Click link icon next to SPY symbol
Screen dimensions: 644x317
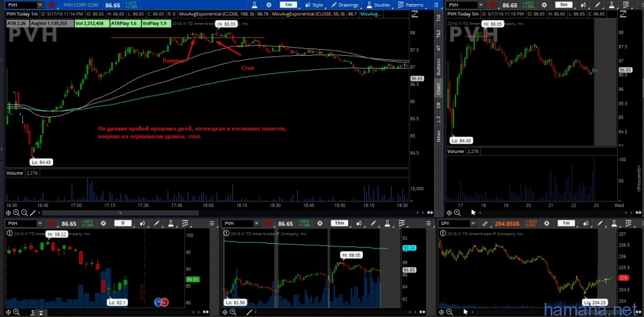(484, 223)
